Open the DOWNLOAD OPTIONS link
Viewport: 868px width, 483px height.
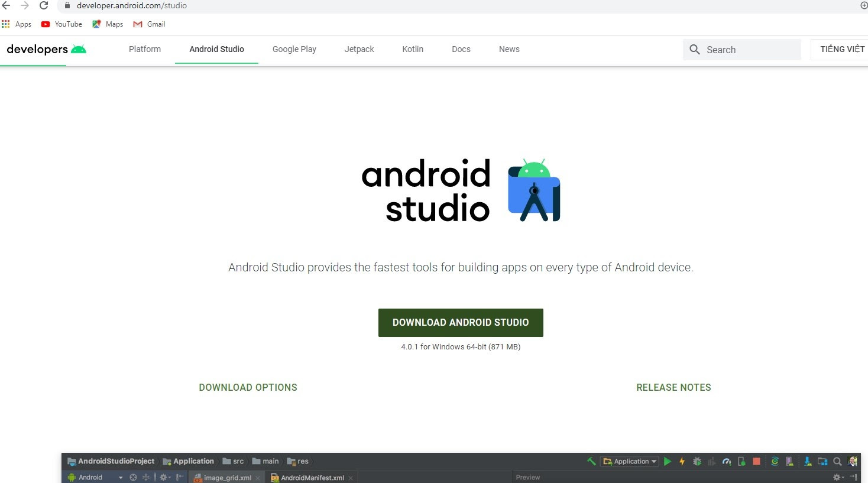248,388
